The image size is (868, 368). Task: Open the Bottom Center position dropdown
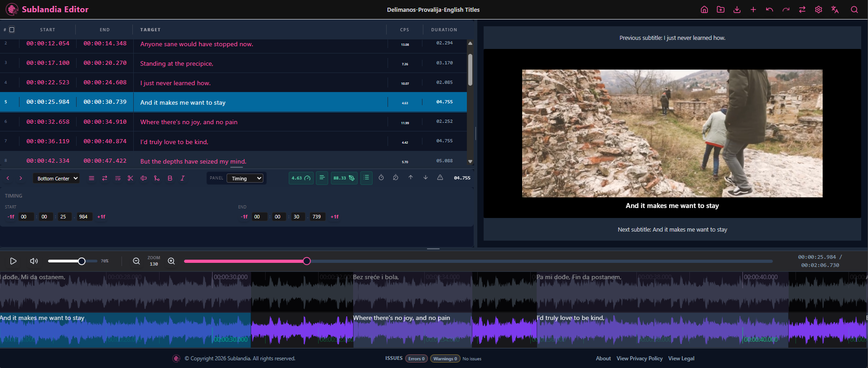57,179
